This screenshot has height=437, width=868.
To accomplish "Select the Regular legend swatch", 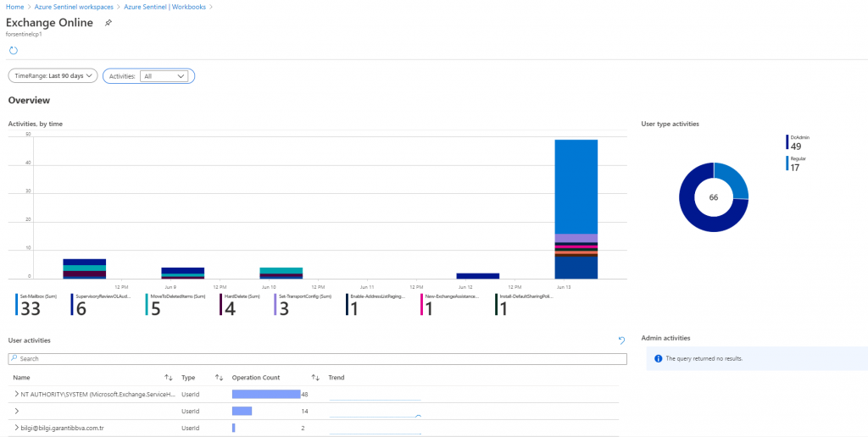I will pos(787,163).
